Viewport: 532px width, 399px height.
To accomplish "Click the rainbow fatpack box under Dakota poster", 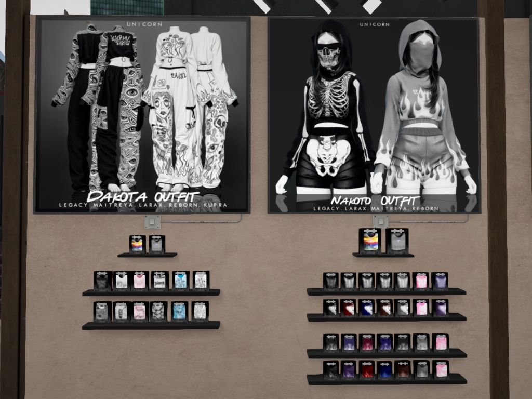I will (x=137, y=244).
